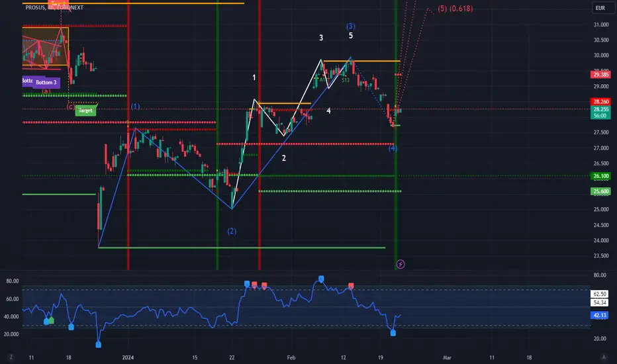Select the white 5 sub-wave label

tap(351, 36)
